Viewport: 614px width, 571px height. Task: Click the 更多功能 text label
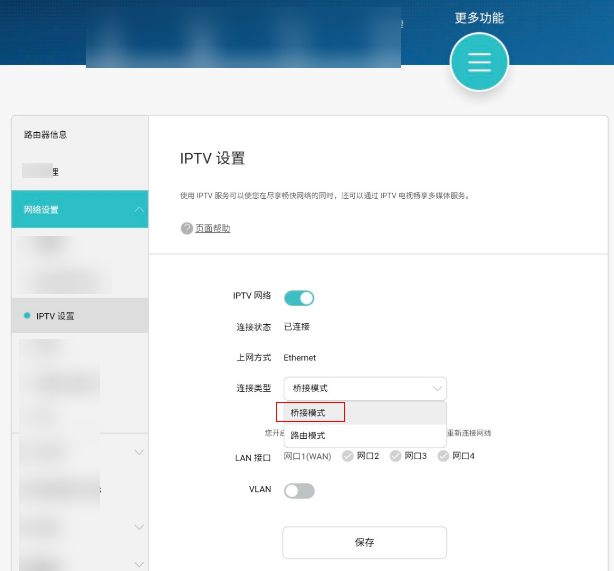point(479,18)
